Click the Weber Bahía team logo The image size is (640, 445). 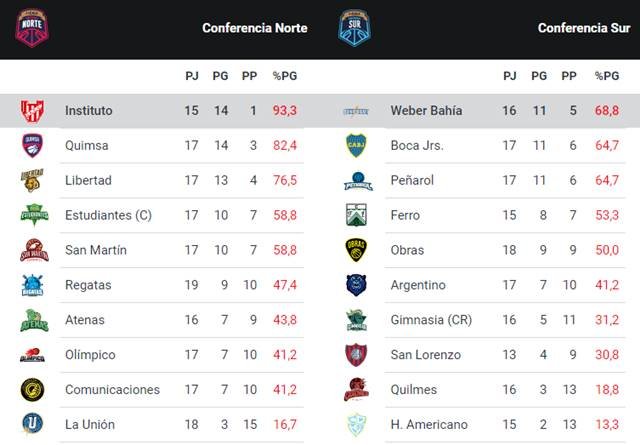356,110
